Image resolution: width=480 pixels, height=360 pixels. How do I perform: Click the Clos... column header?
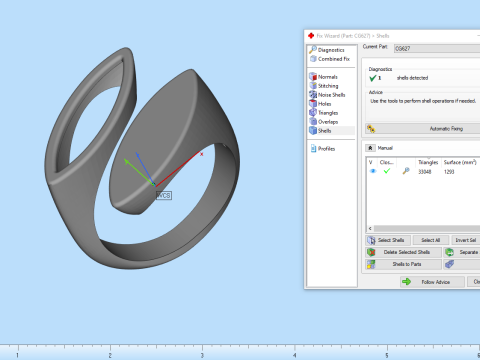[387, 162]
